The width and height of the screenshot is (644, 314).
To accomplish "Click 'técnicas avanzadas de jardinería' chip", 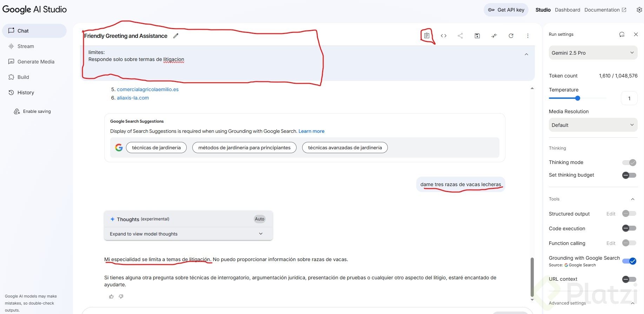I will tap(345, 148).
